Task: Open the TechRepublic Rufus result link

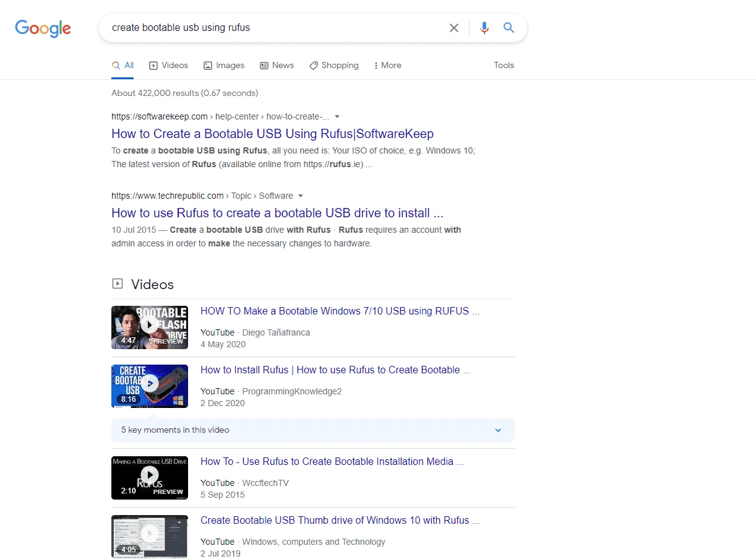Action: (277, 213)
